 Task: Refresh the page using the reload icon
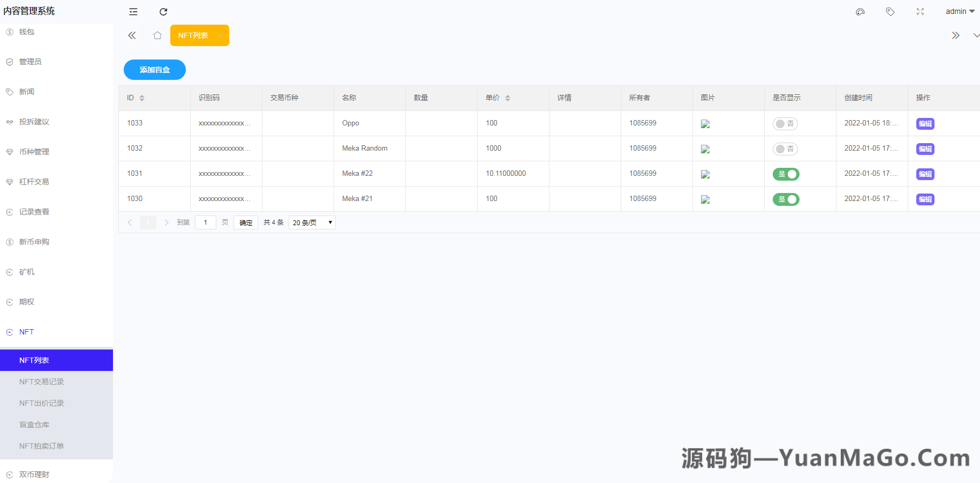[163, 11]
